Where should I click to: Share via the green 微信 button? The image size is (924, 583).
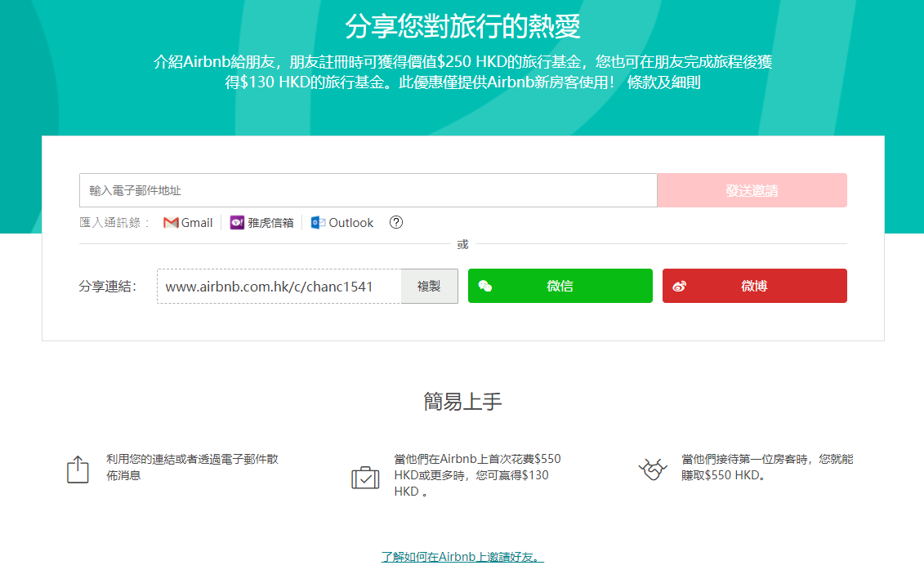click(560, 286)
